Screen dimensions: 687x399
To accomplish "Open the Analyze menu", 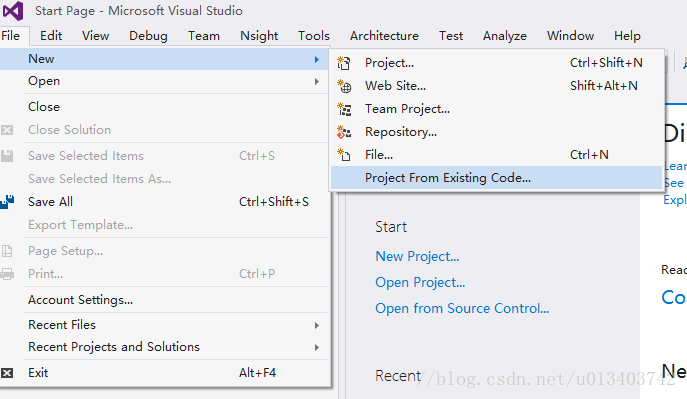I will 505,36.
